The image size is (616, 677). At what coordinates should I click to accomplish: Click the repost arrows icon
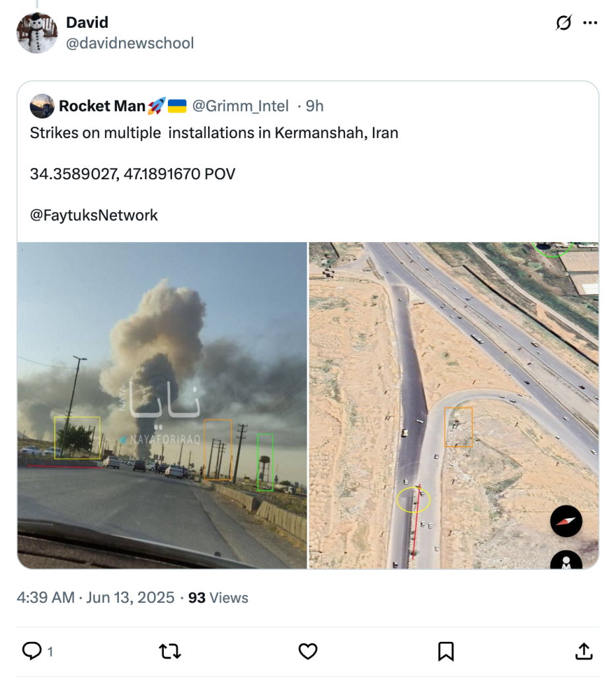click(170, 651)
